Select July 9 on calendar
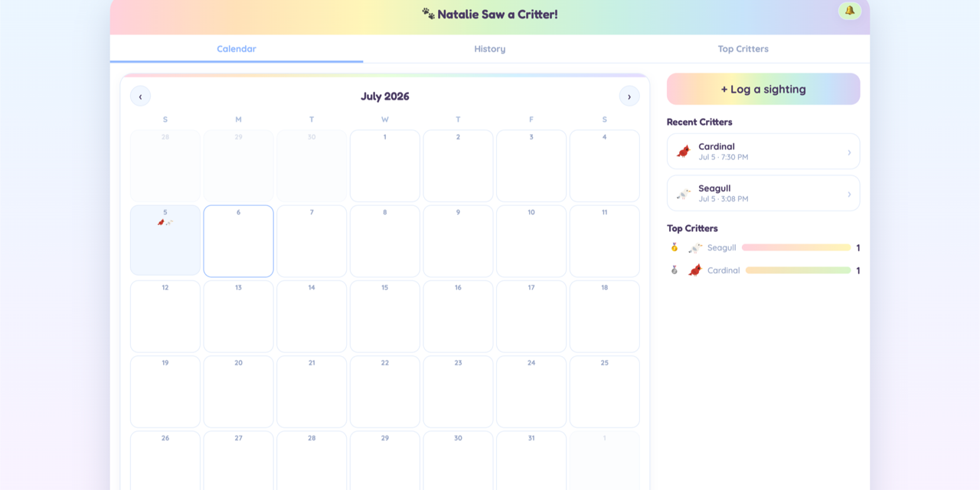This screenshot has height=490, width=980. tap(458, 240)
